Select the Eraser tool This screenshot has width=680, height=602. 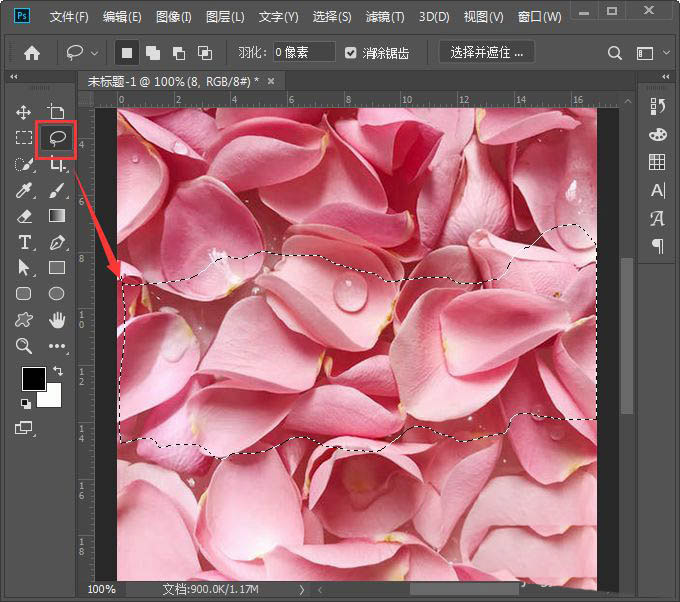24,216
